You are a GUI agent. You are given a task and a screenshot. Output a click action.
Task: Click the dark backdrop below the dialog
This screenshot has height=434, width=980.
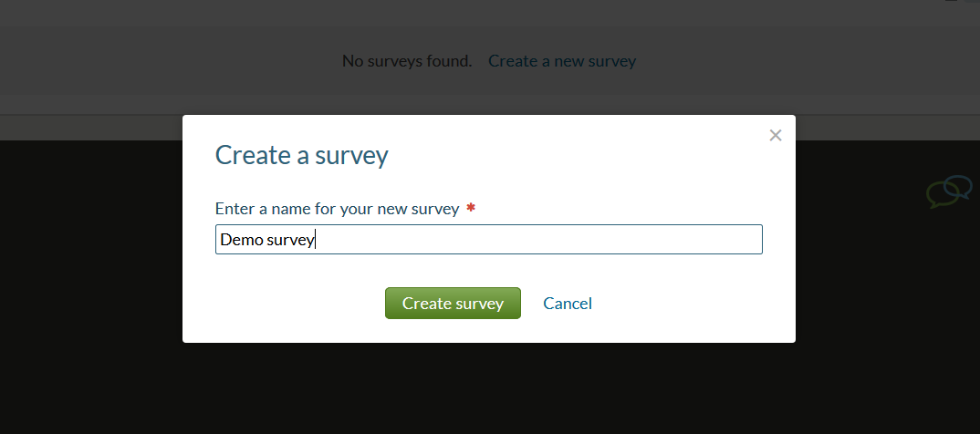pos(489,387)
